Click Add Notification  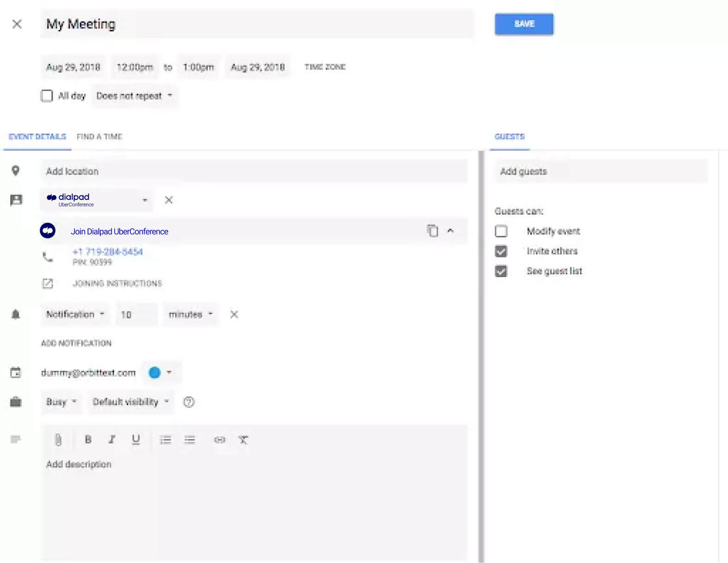(x=76, y=343)
